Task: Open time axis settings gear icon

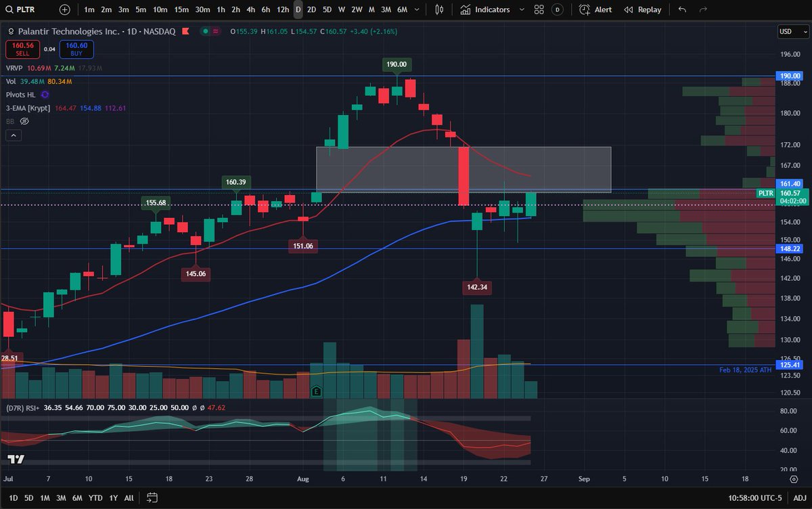Action: pyautogui.click(x=794, y=479)
